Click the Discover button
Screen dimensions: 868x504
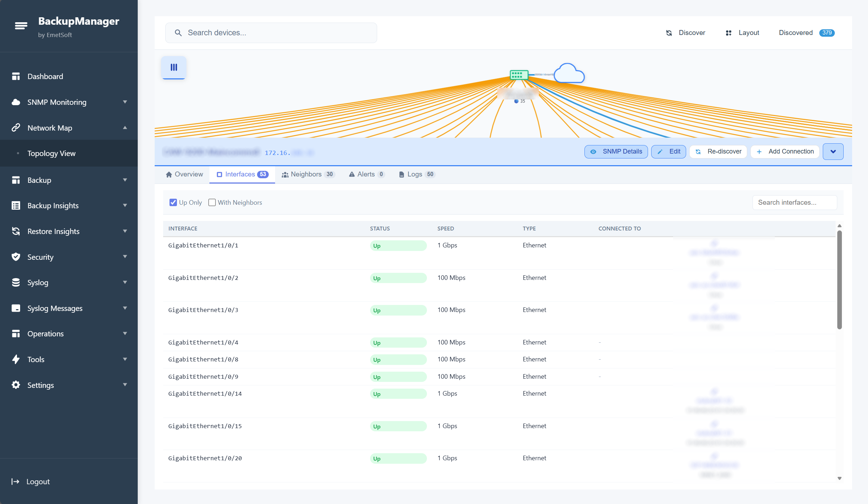coord(685,33)
